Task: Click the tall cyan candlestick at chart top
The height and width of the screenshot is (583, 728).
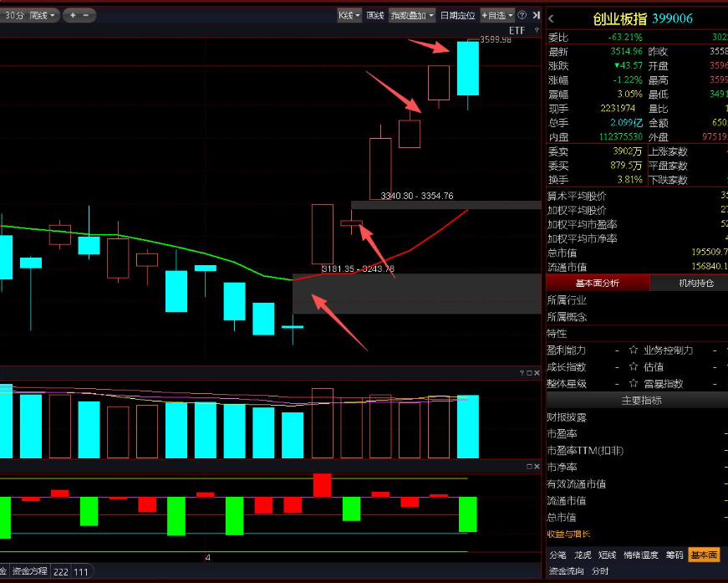Action: 468,69
